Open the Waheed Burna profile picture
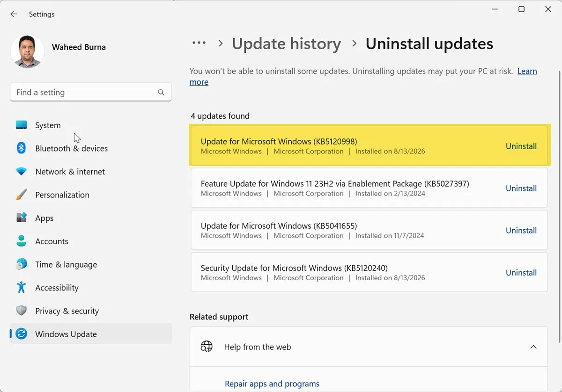This screenshot has width=562, height=392. 27,51
